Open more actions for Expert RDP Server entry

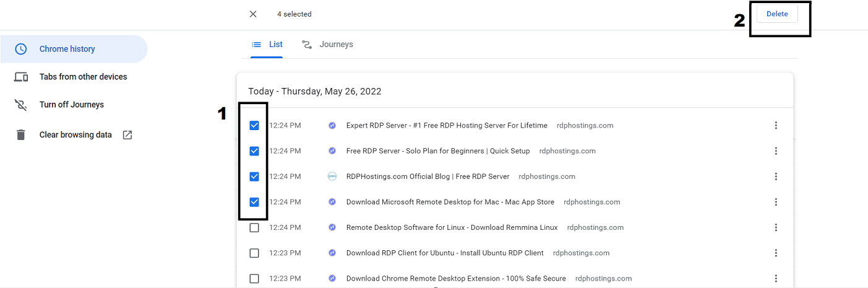click(776, 126)
